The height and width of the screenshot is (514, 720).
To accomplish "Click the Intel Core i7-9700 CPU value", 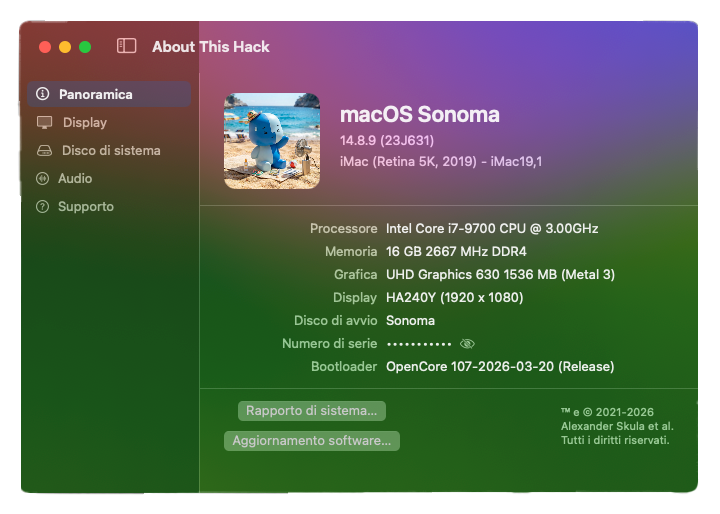I will 492,228.
